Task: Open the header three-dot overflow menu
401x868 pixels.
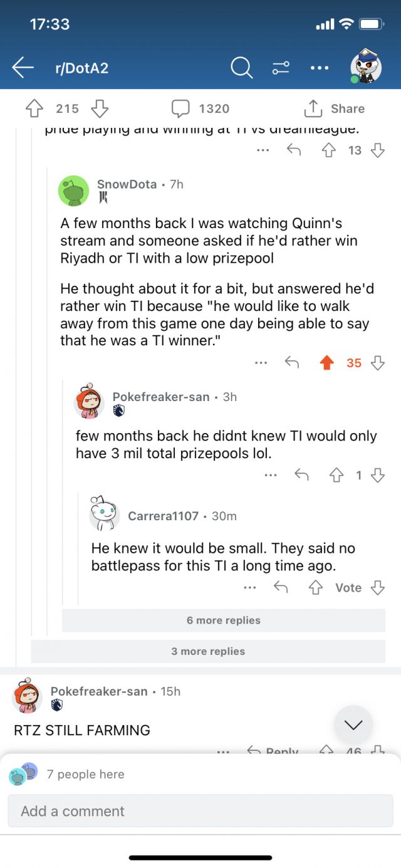Action: pos(320,68)
